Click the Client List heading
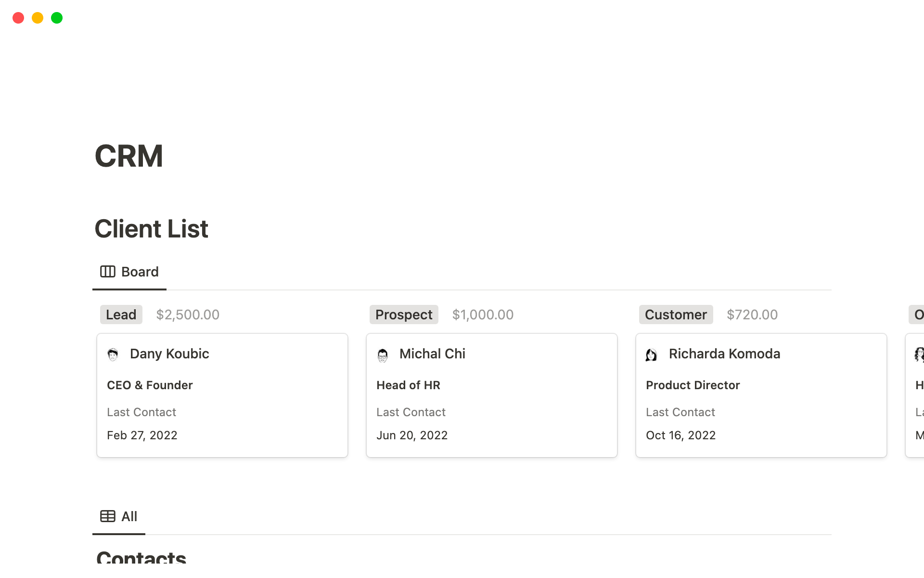This screenshot has width=924, height=578. (x=151, y=229)
